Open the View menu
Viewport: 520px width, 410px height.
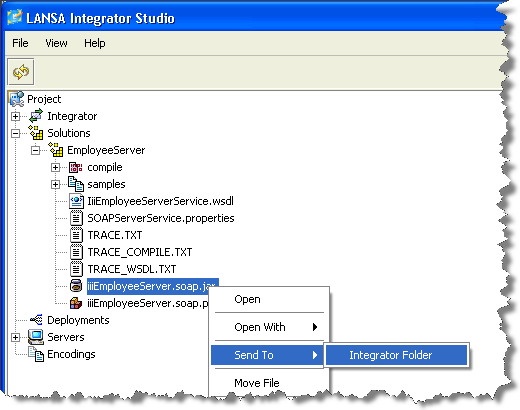[56, 43]
